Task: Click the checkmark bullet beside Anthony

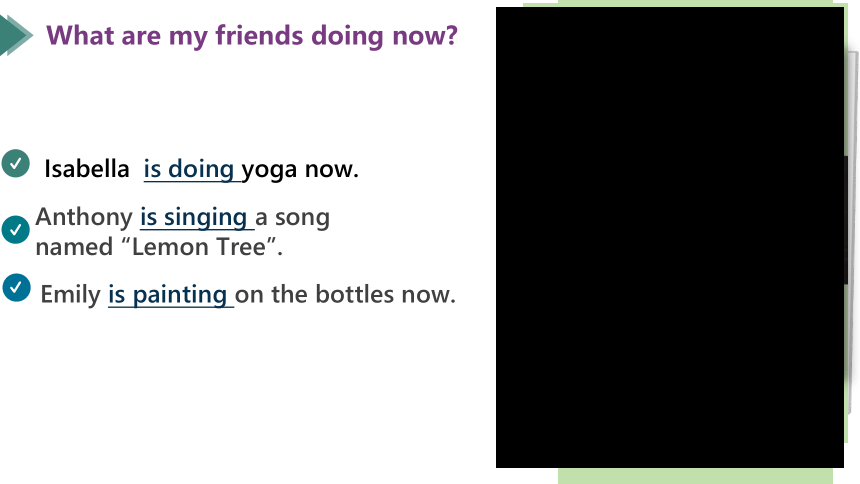Action: [x=15, y=229]
